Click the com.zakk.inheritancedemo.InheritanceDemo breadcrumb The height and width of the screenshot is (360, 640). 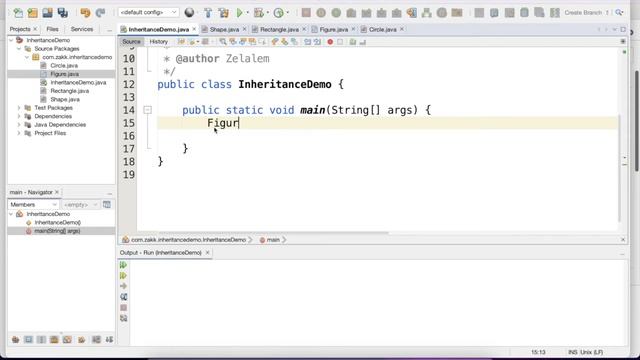(188, 240)
